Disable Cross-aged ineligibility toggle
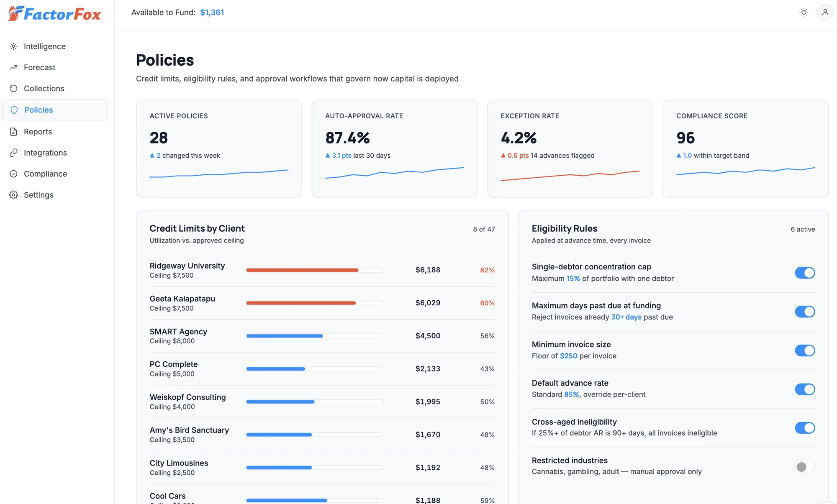 click(805, 428)
